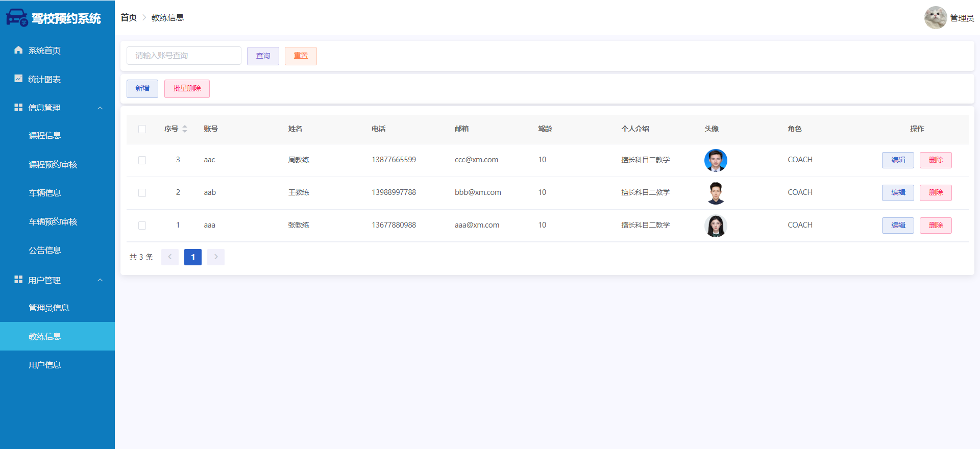This screenshot has height=449, width=980.
Task: Delete the 王教练 row
Action: click(x=936, y=193)
